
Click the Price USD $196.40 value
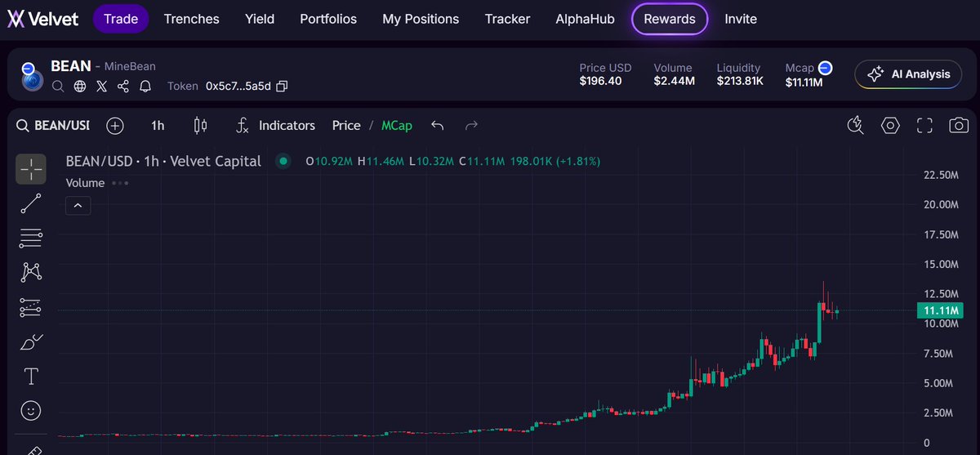tap(600, 82)
